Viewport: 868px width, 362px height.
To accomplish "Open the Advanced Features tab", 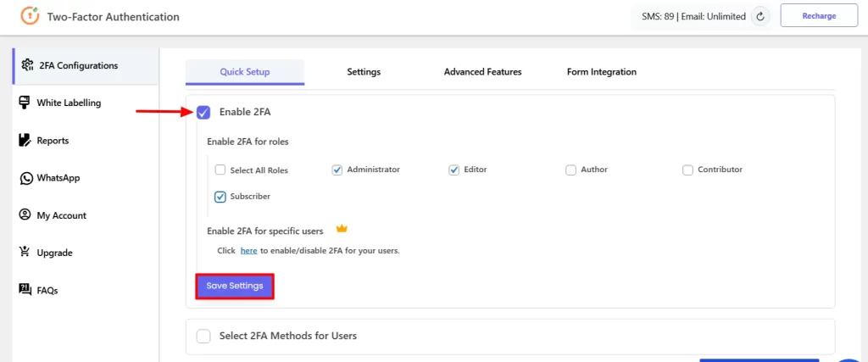I will click(x=482, y=72).
